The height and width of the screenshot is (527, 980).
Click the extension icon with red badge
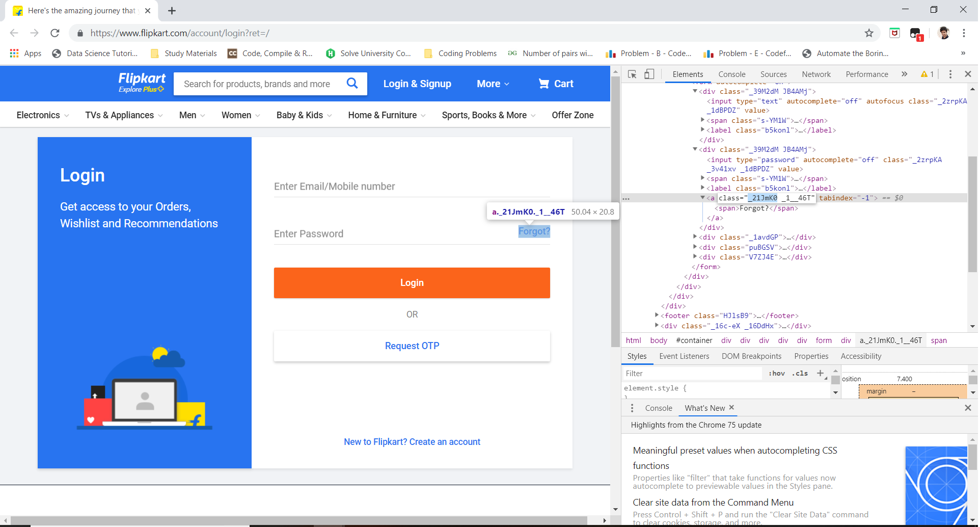point(916,34)
